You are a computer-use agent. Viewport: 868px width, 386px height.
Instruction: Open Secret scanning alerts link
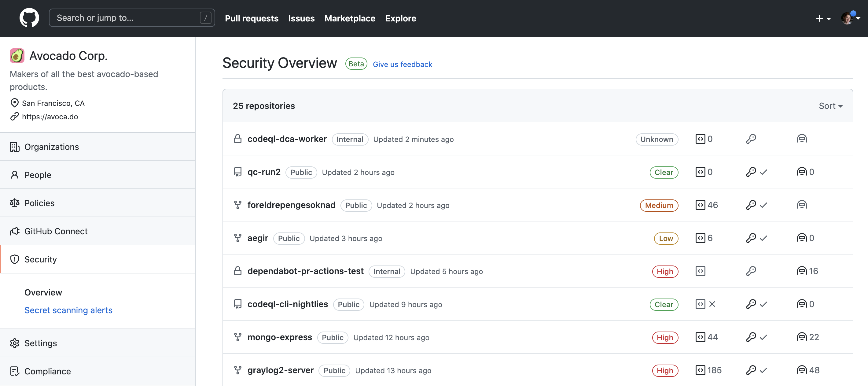[68, 310]
